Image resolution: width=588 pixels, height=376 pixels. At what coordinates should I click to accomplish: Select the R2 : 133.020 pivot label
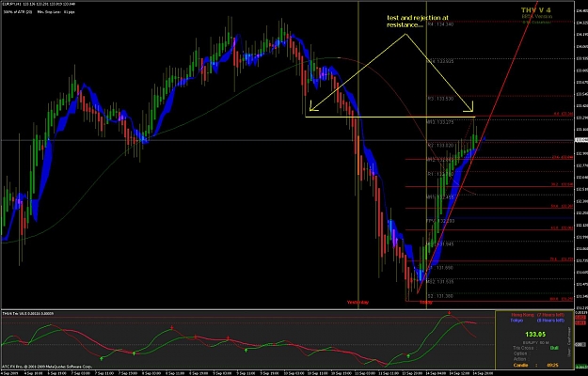click(440, 145)
